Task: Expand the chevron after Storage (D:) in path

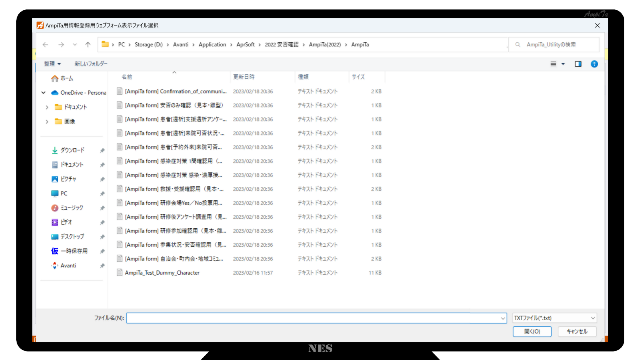Action: pyautogui.click(x=168, y=44)
